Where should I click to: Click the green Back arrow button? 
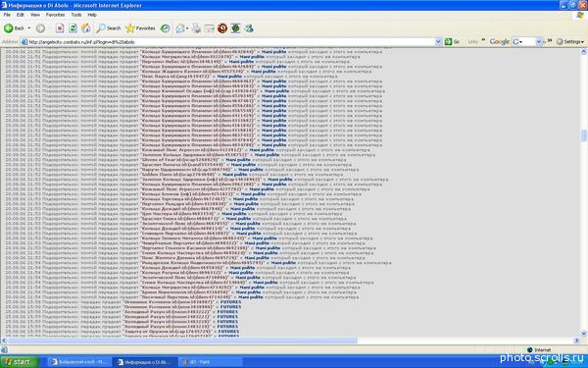(9, 28)
